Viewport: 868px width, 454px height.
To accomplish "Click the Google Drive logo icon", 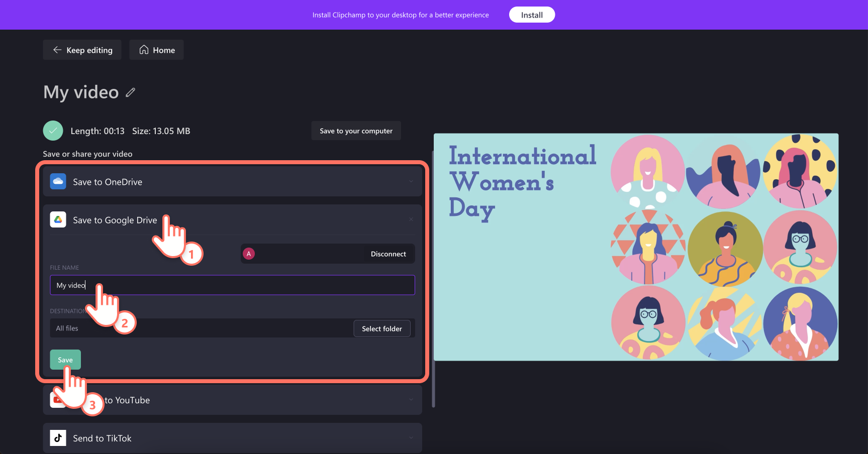I will 58,219.
